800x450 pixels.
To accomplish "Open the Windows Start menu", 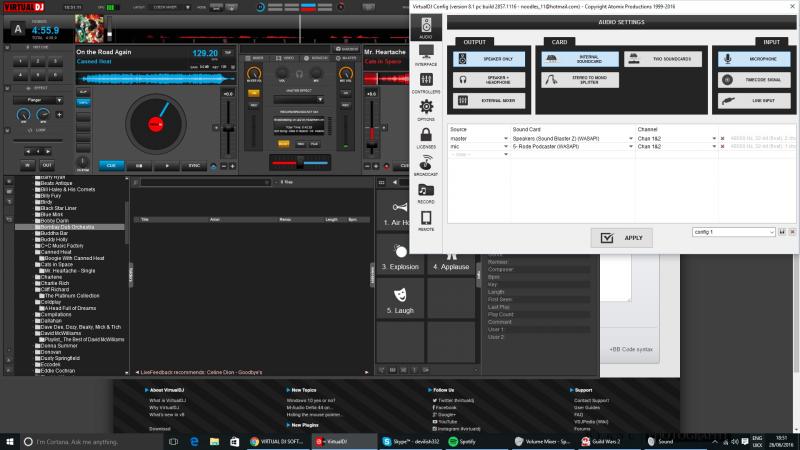I will click(9, 441).
